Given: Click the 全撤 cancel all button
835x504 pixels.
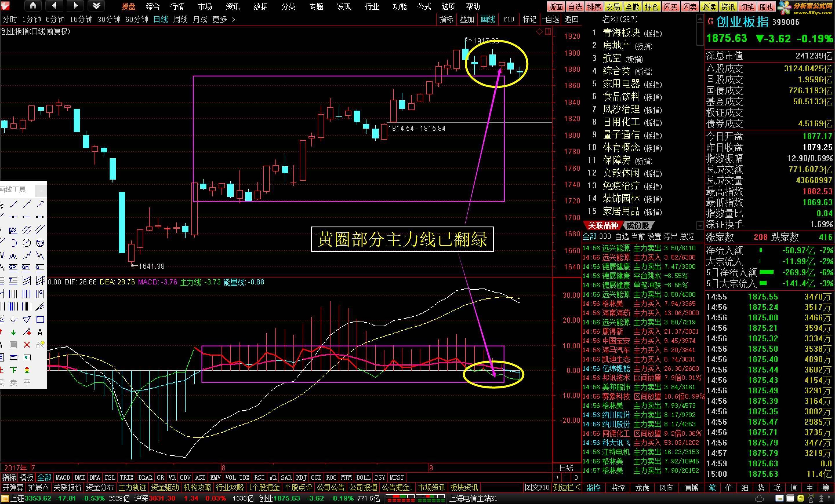Looking at the screenshot, I should click(x=632, y=6).
